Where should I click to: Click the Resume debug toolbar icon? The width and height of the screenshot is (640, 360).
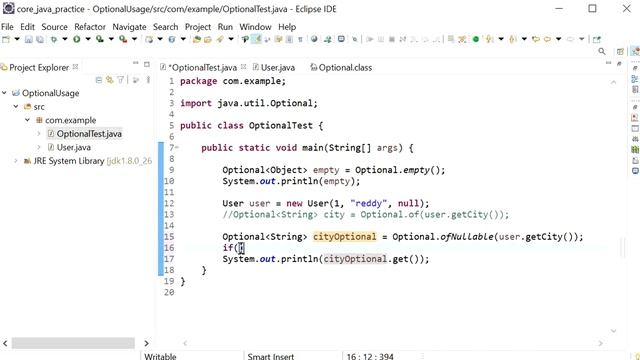pos(370,39)
